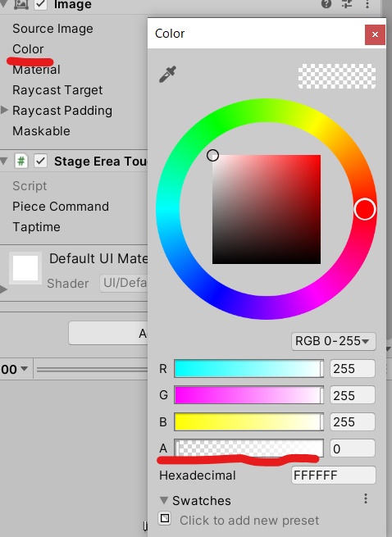392x537 pixels.
Task: Click the Hexadecimal FFFFFF input field
Action: (x=334, y=475)
